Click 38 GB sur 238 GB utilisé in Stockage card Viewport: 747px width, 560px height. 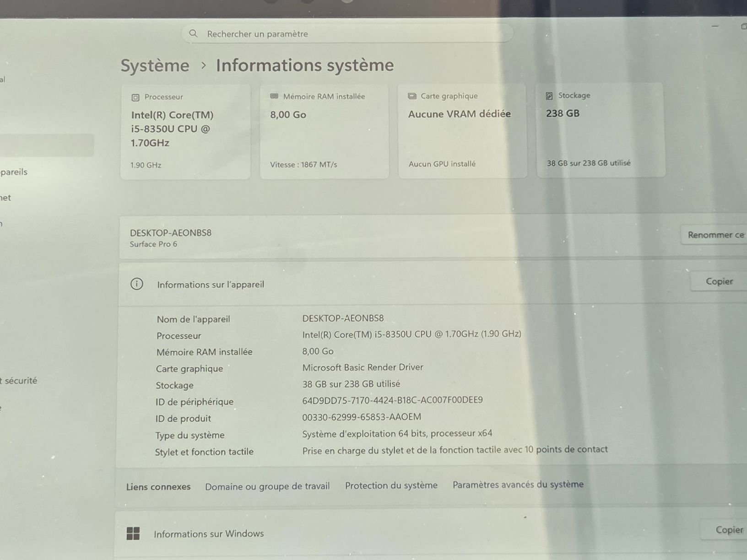point(589,163)
